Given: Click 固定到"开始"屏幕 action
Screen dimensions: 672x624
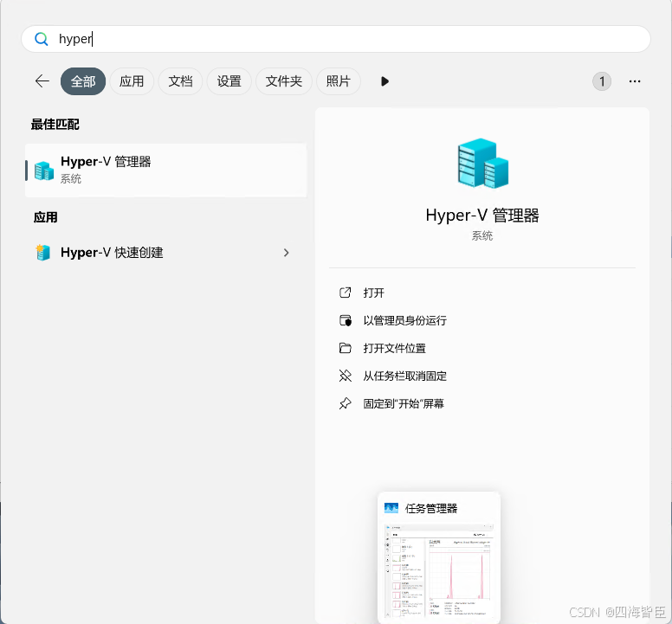Looking at the screenshot, I should coord(403,403).
